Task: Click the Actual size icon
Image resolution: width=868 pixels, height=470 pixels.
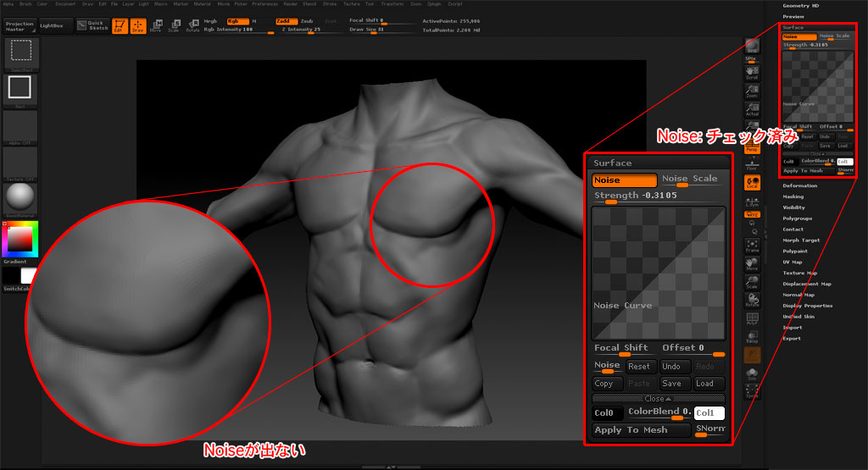Action: click(x=752, y=109)
